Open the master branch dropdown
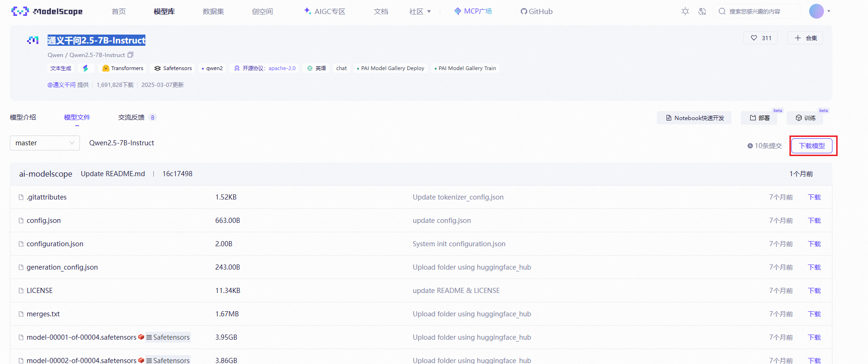 [x=45, y=143]
